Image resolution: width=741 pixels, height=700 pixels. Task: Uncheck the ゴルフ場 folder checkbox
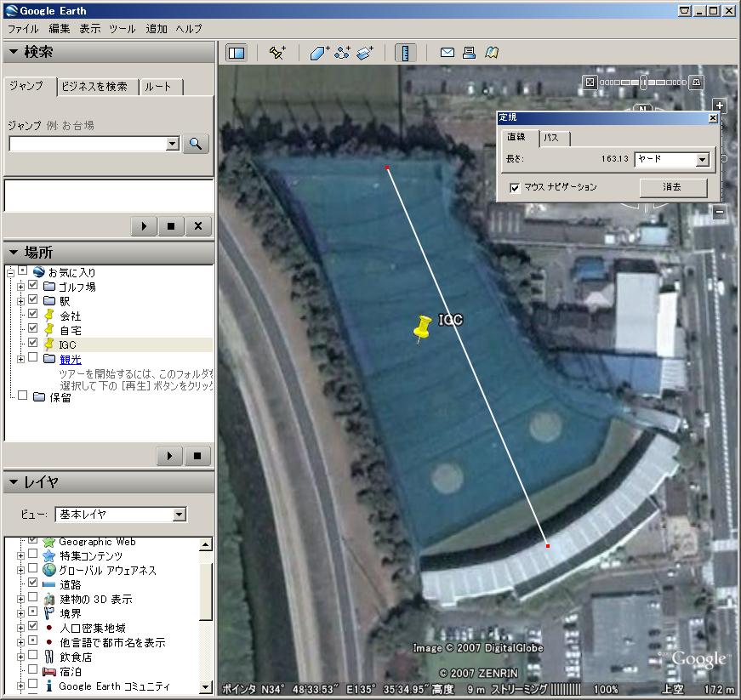pyautogui.click(x=32, y=285)
